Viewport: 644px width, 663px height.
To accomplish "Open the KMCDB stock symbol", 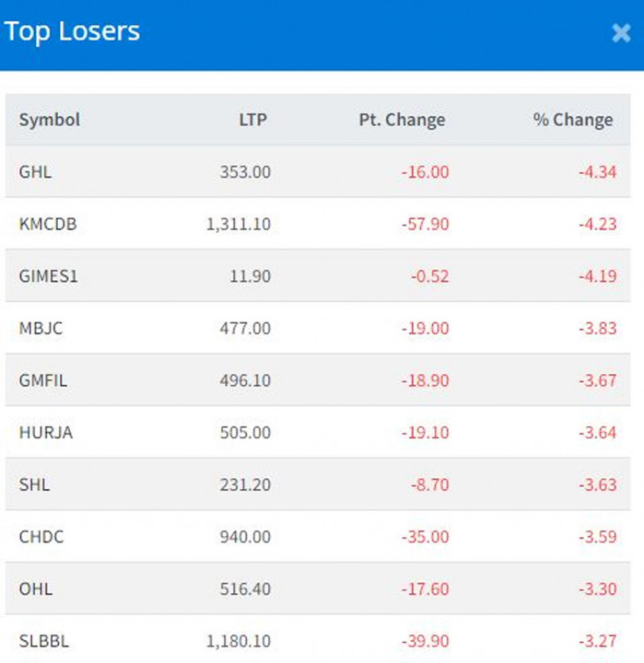I will tap(47, 224).
